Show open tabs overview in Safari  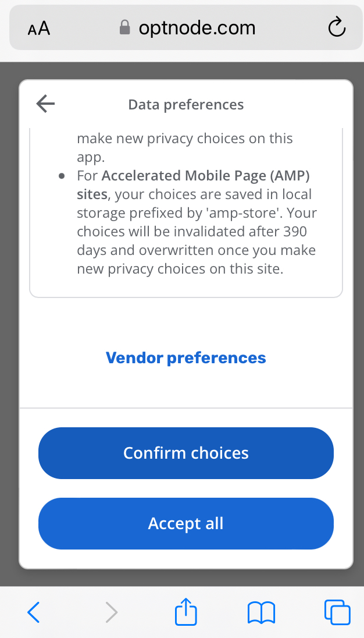tap(337, 612)
